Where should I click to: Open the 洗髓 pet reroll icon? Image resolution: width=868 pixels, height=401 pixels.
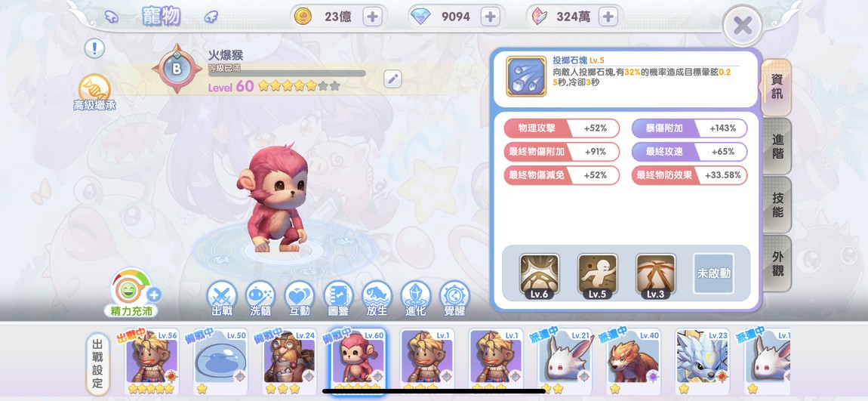tap(260, 298)
